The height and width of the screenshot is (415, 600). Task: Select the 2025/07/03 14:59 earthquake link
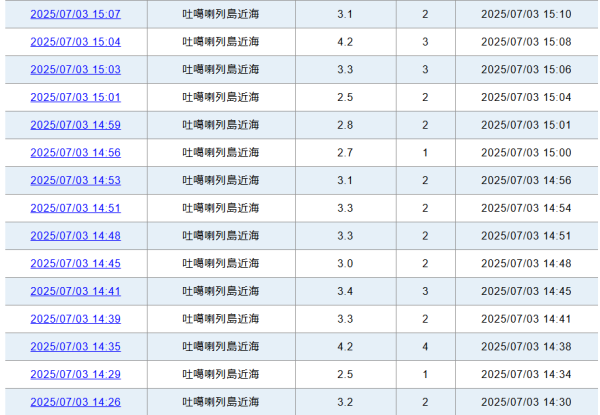point(75,125)
